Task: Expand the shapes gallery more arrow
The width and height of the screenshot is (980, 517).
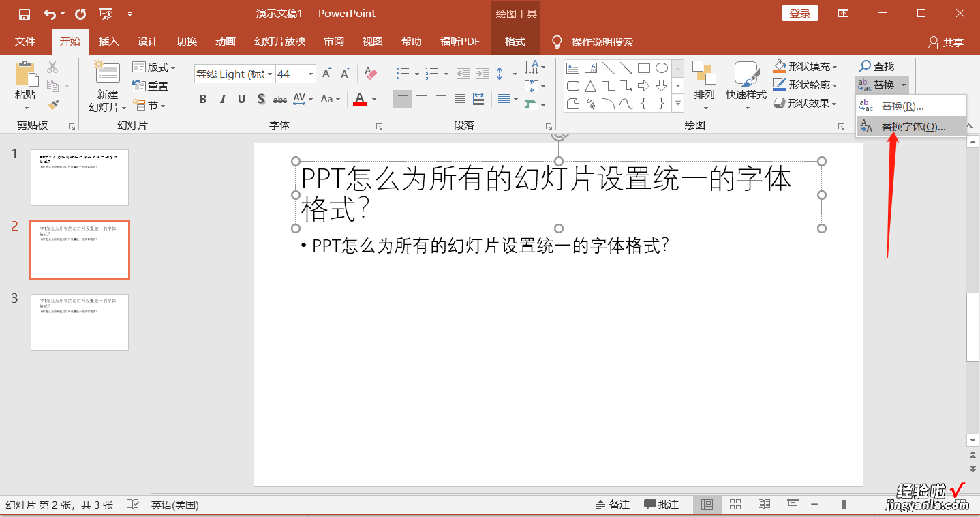Action: pos(678,104)
